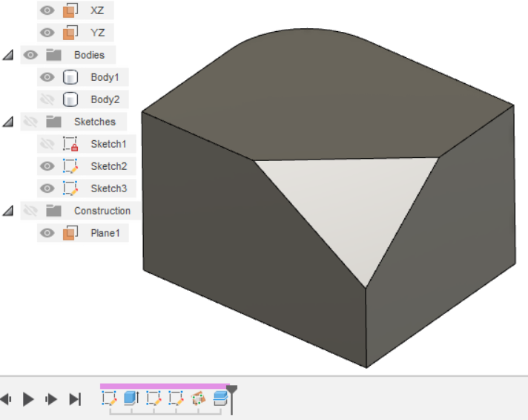Select the second sketch feature in timeline
The height and width of the screenshot is (420, 528).
[x=154, y=398]
